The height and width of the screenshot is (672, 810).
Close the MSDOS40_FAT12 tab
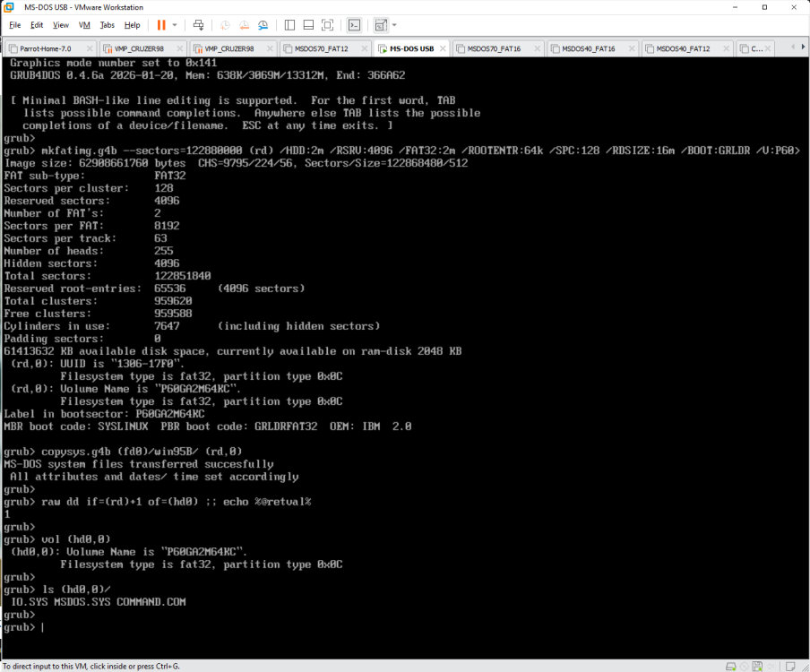click(727, 48)
